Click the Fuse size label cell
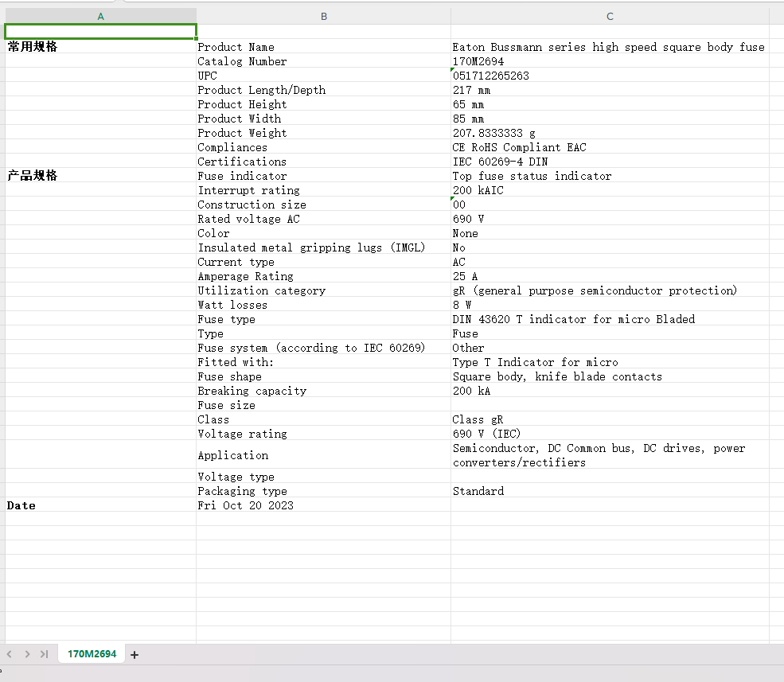 [x=323, y=405]
